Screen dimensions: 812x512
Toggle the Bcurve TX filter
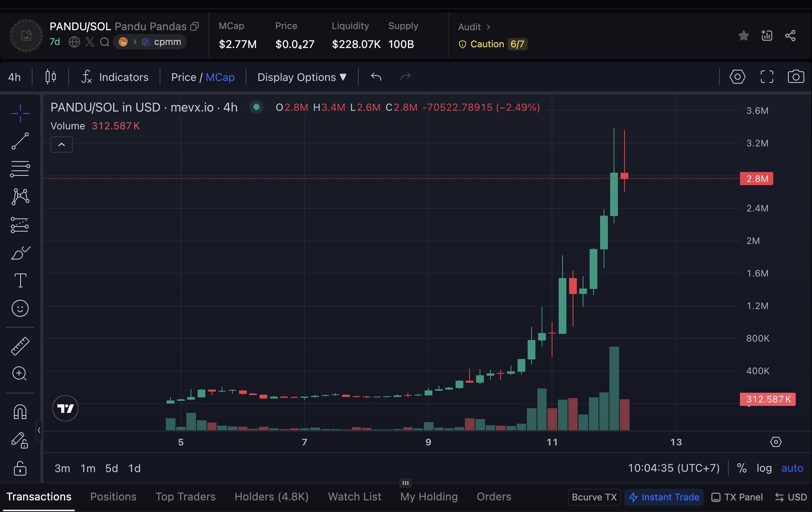click(x=594, y=497)
